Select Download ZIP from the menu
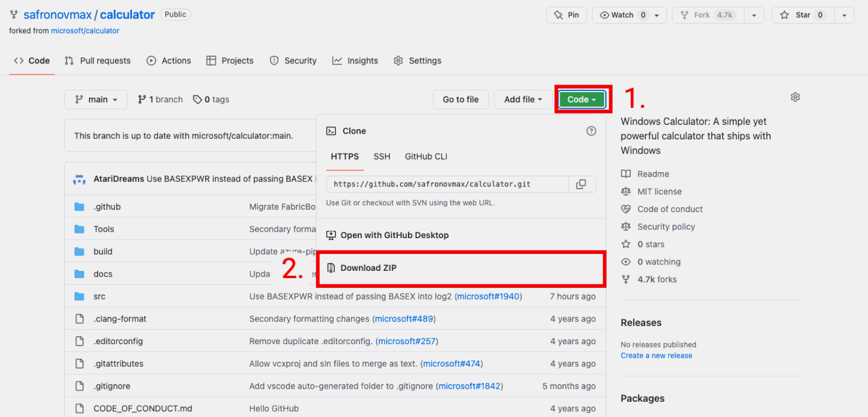Viewport: 868px width, 417px height. pos(368,268)
